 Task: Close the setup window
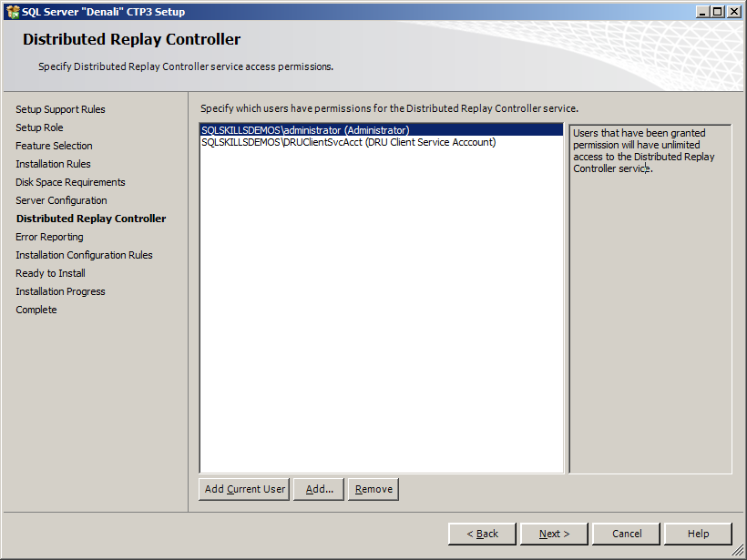coord(734,12)
